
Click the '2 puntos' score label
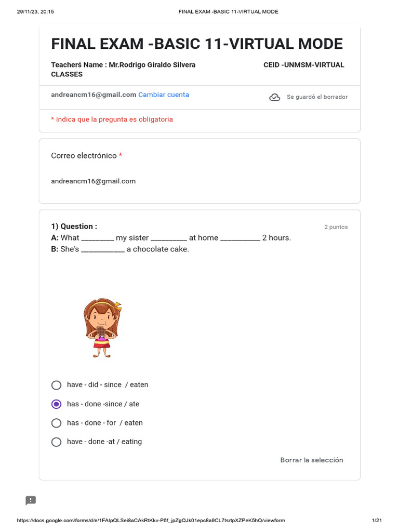coord(336,227)
